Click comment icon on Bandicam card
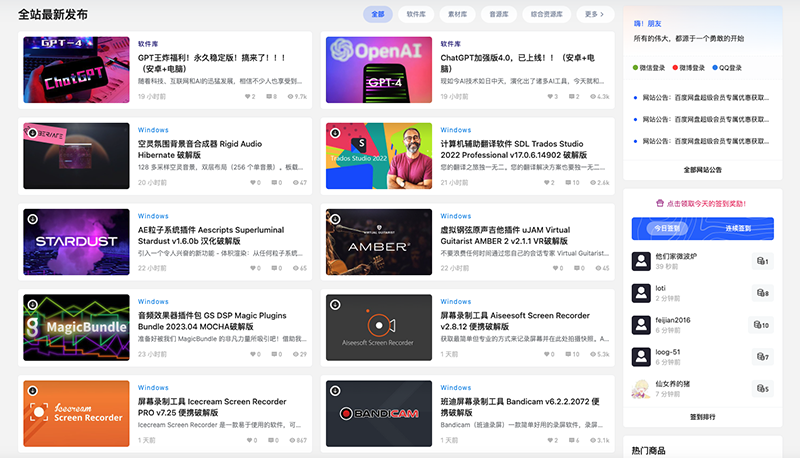This screenshot has width=800, height=458. click(x=571, y=440)
